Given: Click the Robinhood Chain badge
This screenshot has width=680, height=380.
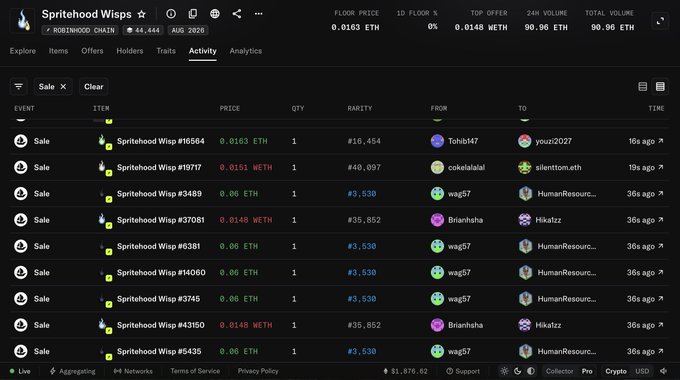Looking at the screenshot, I should [x=80, y=30].
